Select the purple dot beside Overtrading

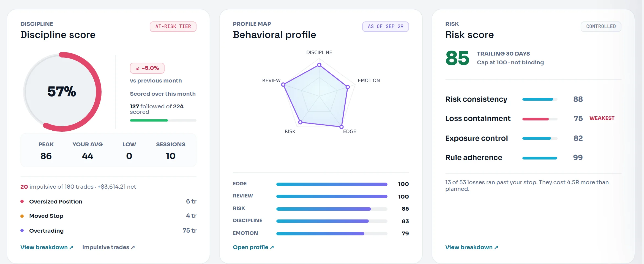point(22,230)
